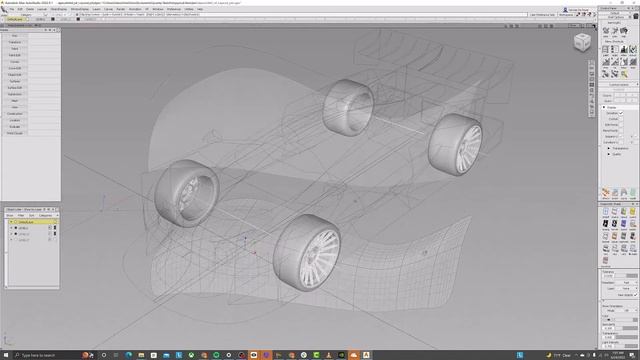Toggle the New Objects checkbox

636,295
